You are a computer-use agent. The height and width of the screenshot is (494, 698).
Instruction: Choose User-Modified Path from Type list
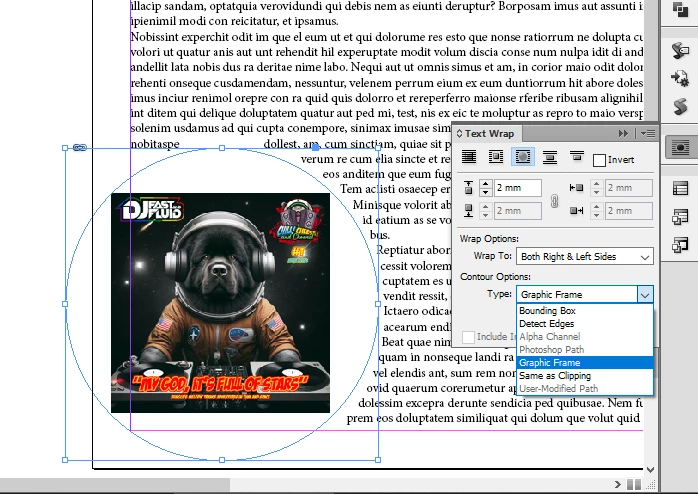tap(585, 389)
